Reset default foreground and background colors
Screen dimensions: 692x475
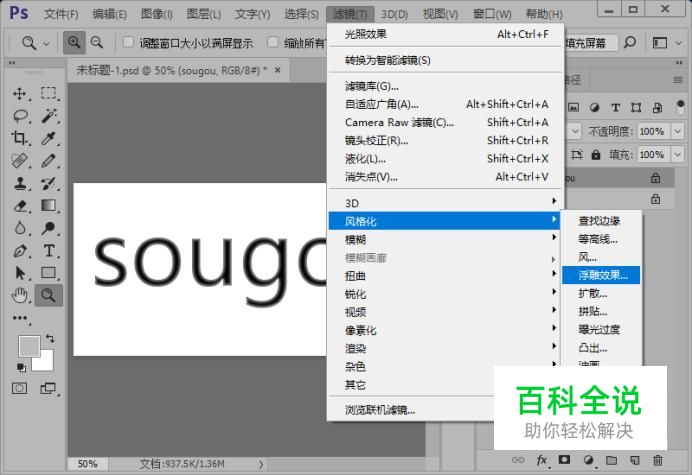point(21,367)
